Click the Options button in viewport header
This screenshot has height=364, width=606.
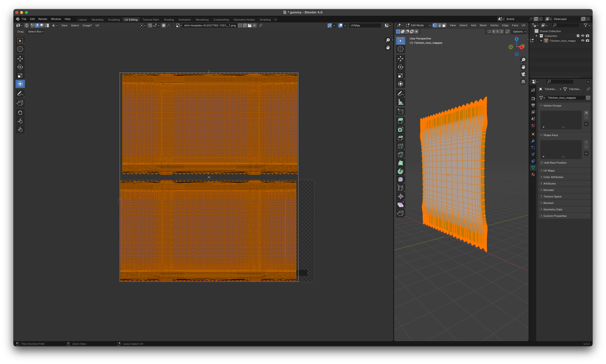click(519, 32)
